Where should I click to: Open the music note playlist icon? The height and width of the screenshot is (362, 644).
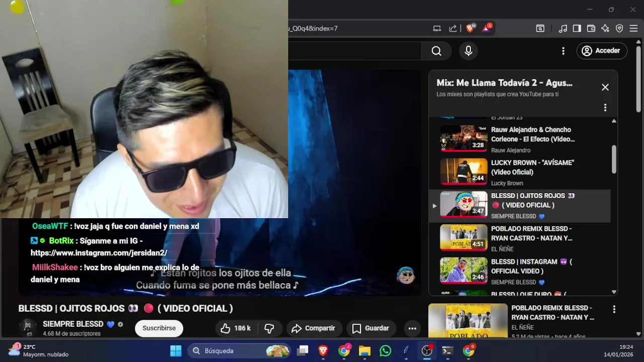tap(563, 29)
